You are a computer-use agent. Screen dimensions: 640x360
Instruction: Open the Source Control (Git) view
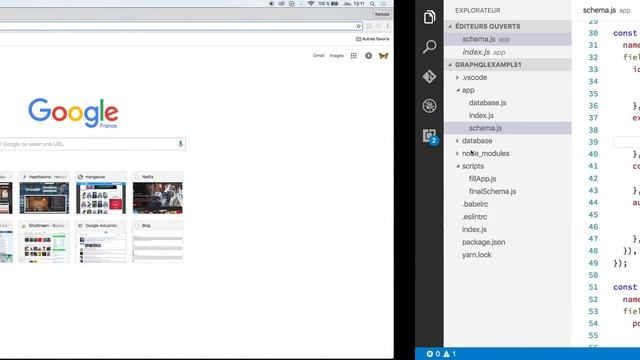click(429, 76)
